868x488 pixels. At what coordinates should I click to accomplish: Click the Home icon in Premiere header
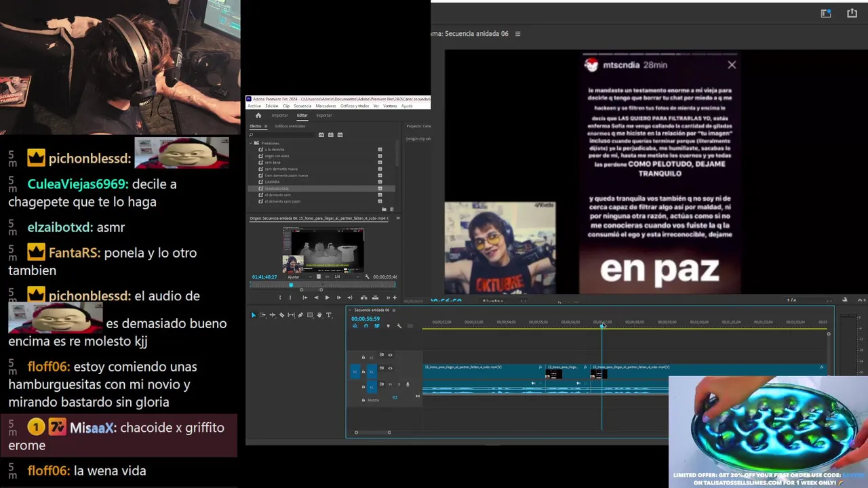(258, 115)
